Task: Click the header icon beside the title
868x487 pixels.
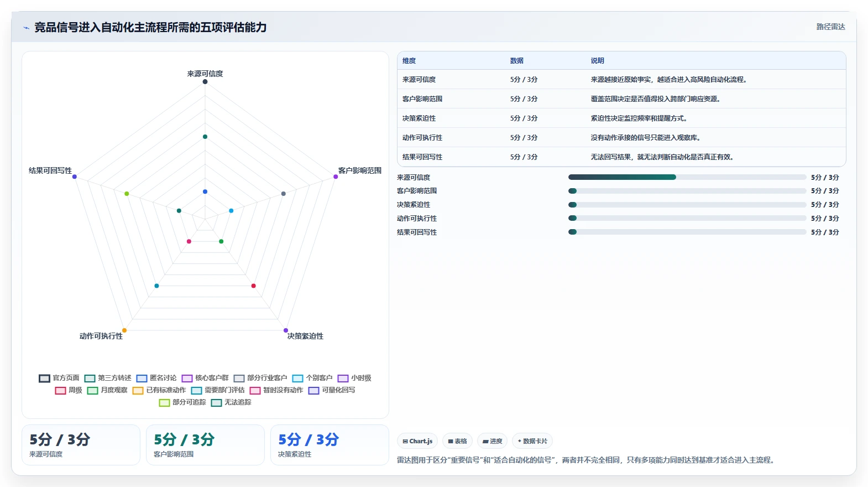Action: coord(26,28)
